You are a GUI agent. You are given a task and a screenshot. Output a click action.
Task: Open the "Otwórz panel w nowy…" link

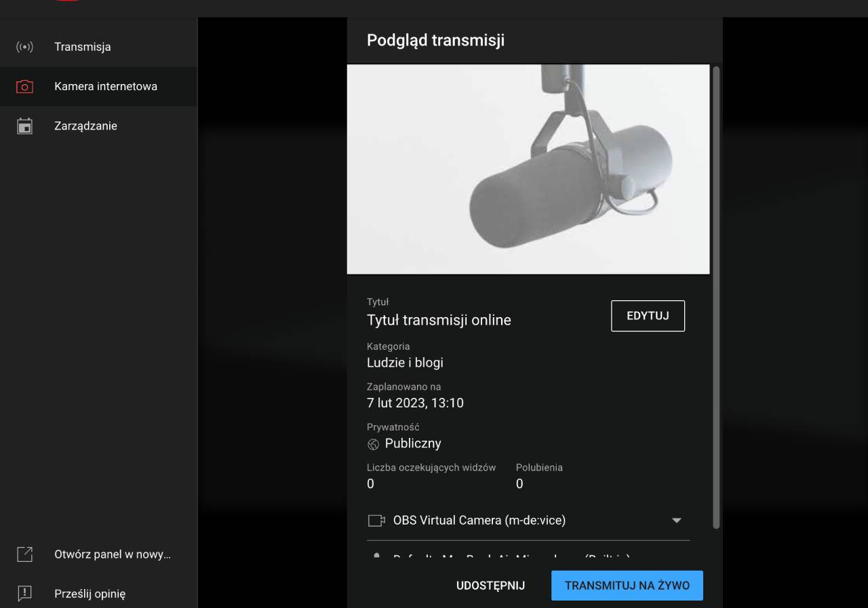coord(113,555)
